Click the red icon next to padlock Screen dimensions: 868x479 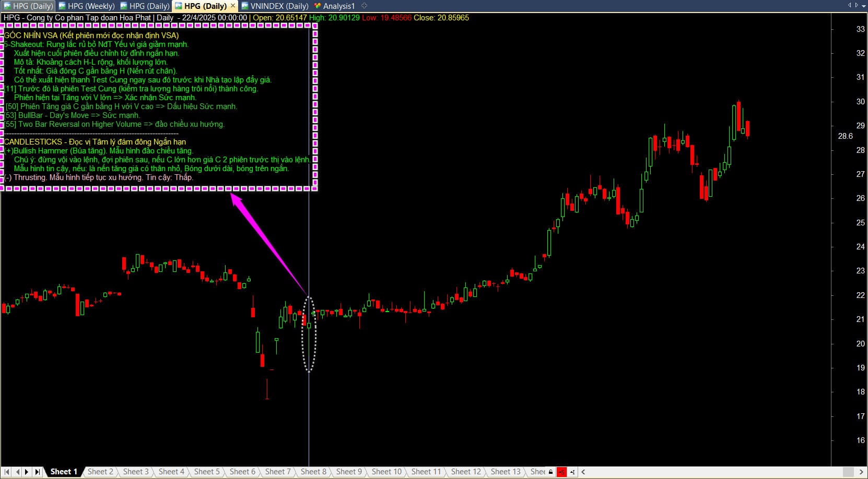pyautogui.click(x=561, y=472)
